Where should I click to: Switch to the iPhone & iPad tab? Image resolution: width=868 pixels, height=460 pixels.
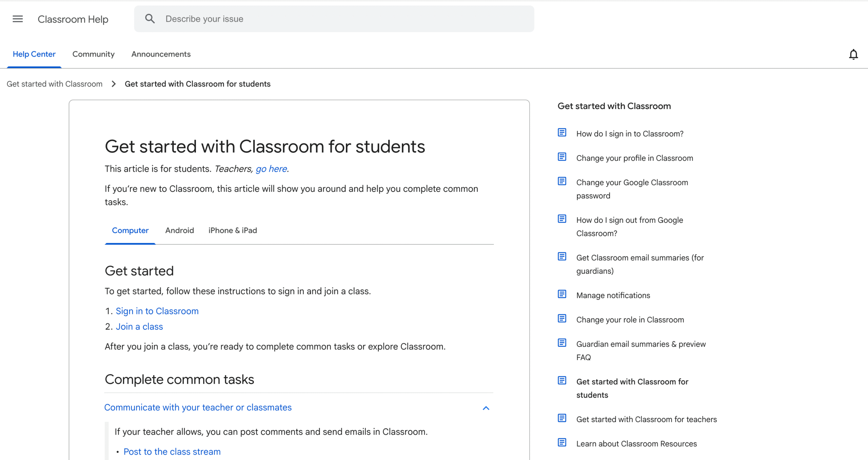(233, 231)
